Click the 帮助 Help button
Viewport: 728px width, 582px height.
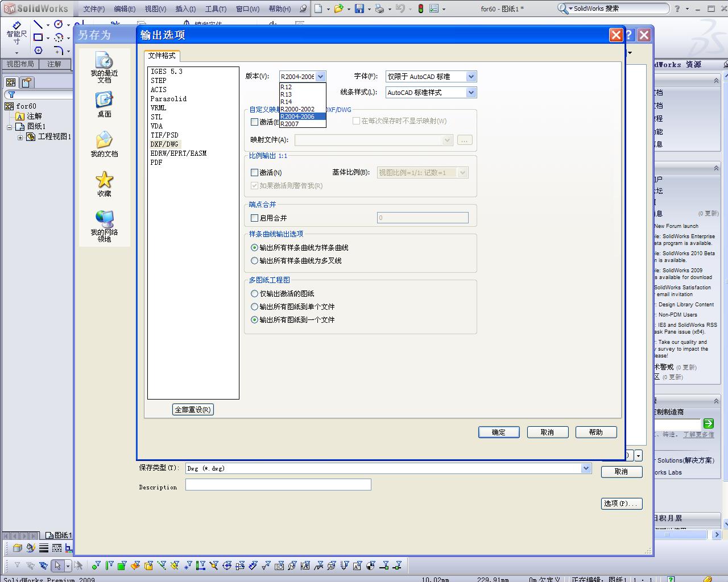[596, 433]
